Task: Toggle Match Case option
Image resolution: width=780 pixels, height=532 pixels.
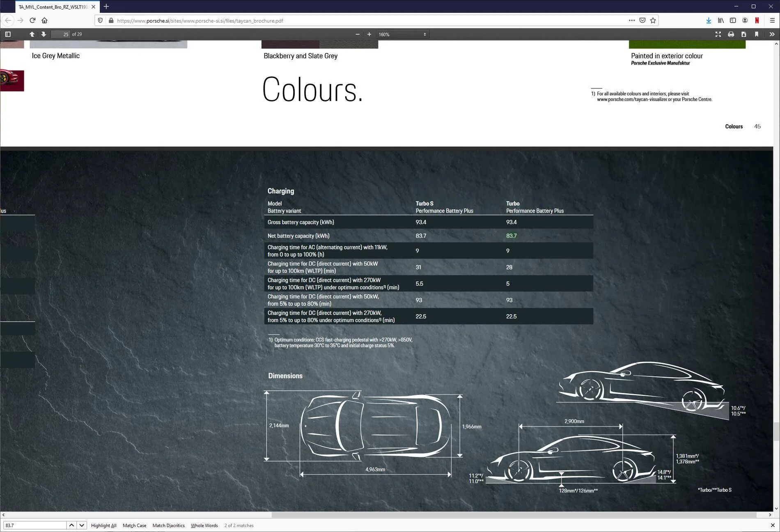Action: pos(134,525)
